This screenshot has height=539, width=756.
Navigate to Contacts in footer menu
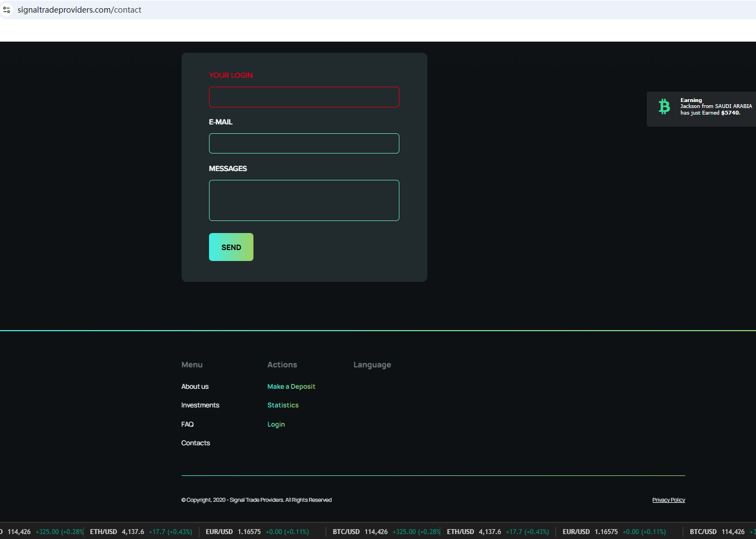coord(196,443)
